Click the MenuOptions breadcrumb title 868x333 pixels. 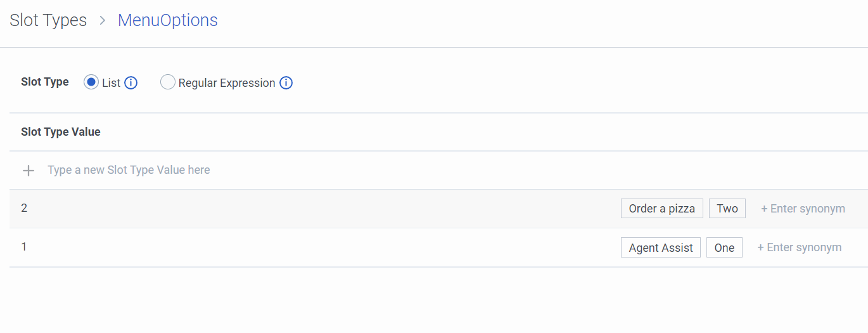(x=167, y=20)
